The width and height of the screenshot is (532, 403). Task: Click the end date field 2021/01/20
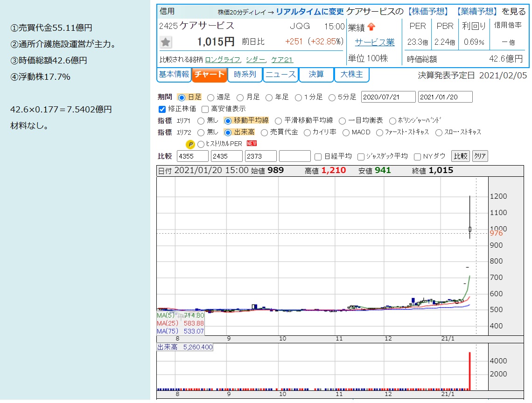click(446, 97)
